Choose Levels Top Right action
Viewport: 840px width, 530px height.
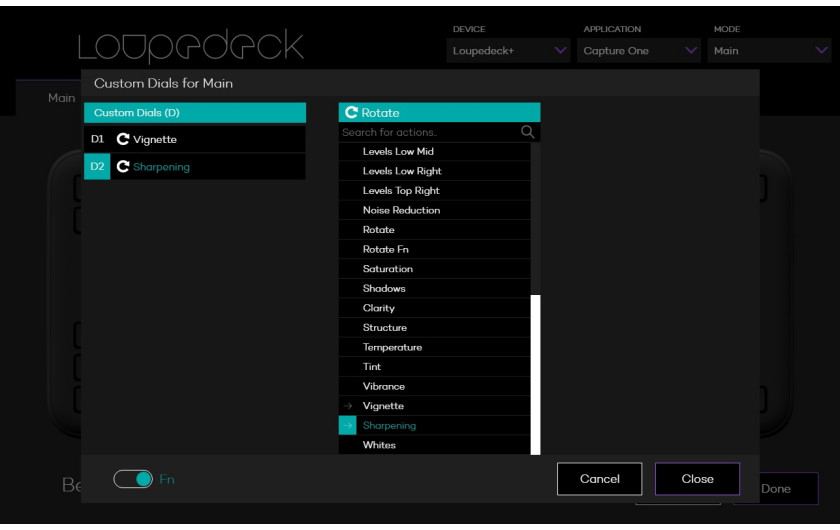(x=434, y=191)
